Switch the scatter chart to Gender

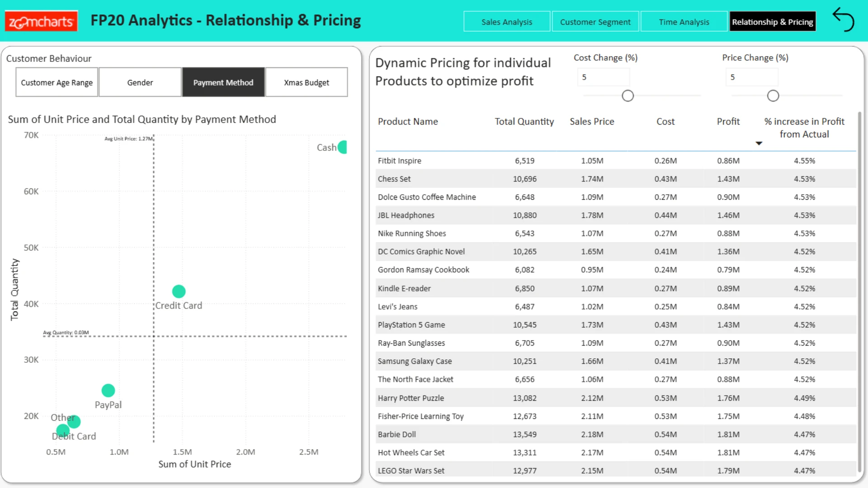pos(140,82)
